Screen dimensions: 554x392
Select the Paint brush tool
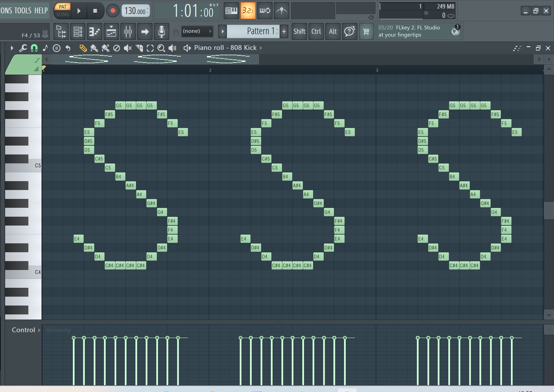point(94,48)
